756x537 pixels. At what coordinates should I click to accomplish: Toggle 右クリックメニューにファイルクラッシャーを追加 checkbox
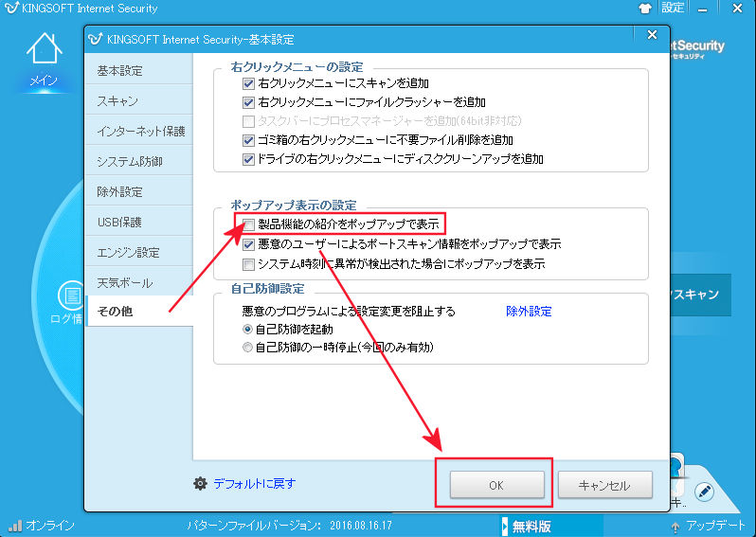tap(248, 102)
